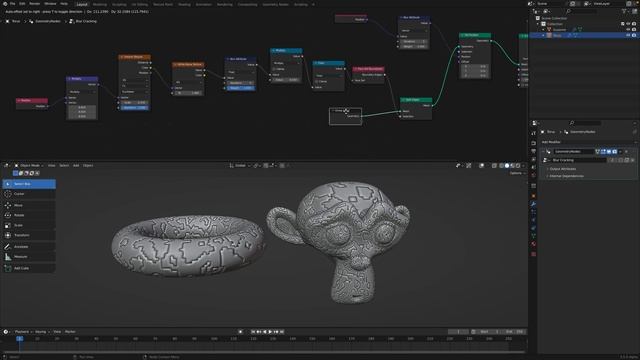Viewport: 640px width, 360px height.
Task: Toggle viewport overlays button
Action: pyautogui.click(x=482, y=166)
